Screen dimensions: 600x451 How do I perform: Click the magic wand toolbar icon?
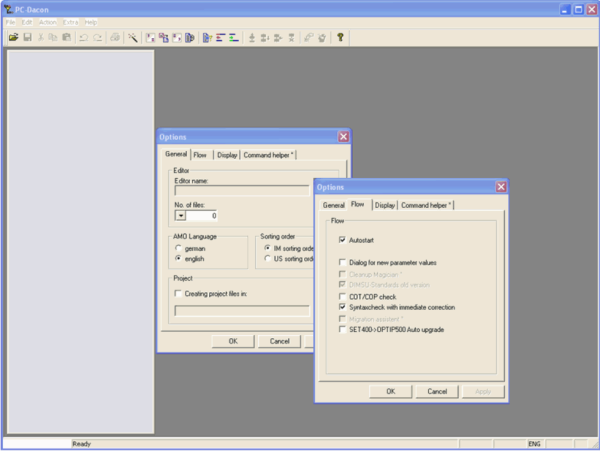pos(133,37)
